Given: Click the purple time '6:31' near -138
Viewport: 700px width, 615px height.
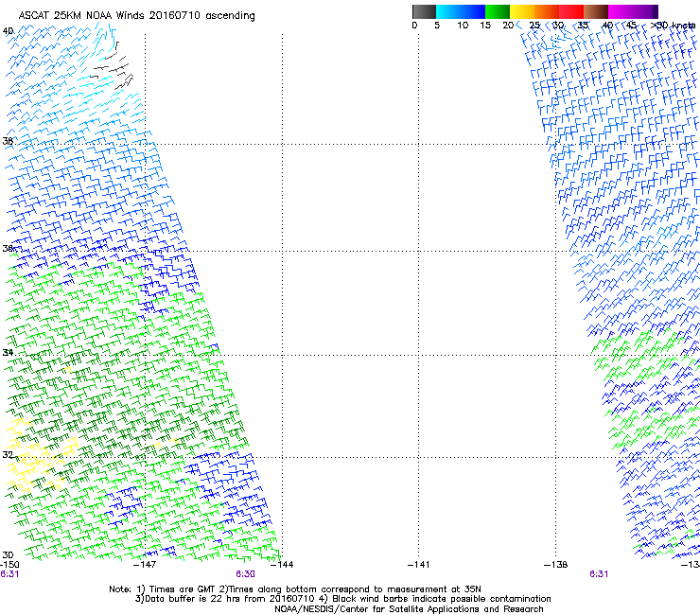Looking at the screenshot, I should pos(599,574).
